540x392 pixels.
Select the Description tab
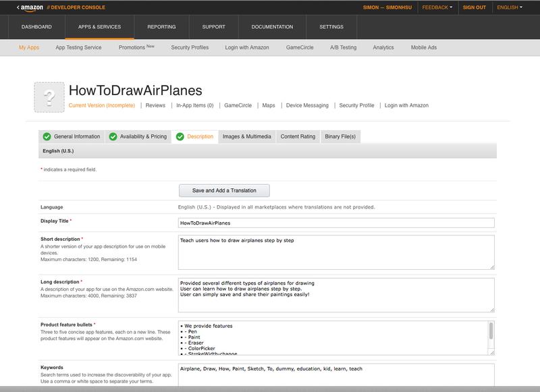(194, 137)
